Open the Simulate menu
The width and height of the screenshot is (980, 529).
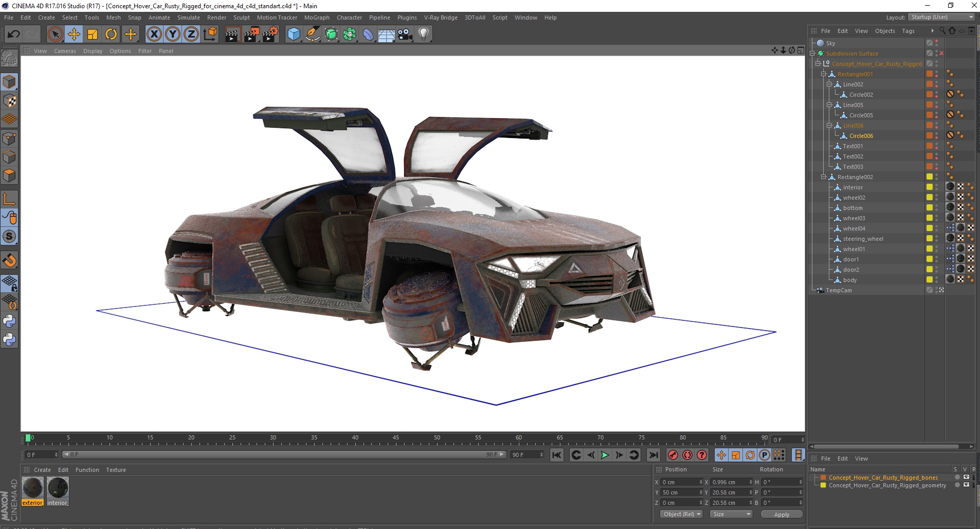188,17
